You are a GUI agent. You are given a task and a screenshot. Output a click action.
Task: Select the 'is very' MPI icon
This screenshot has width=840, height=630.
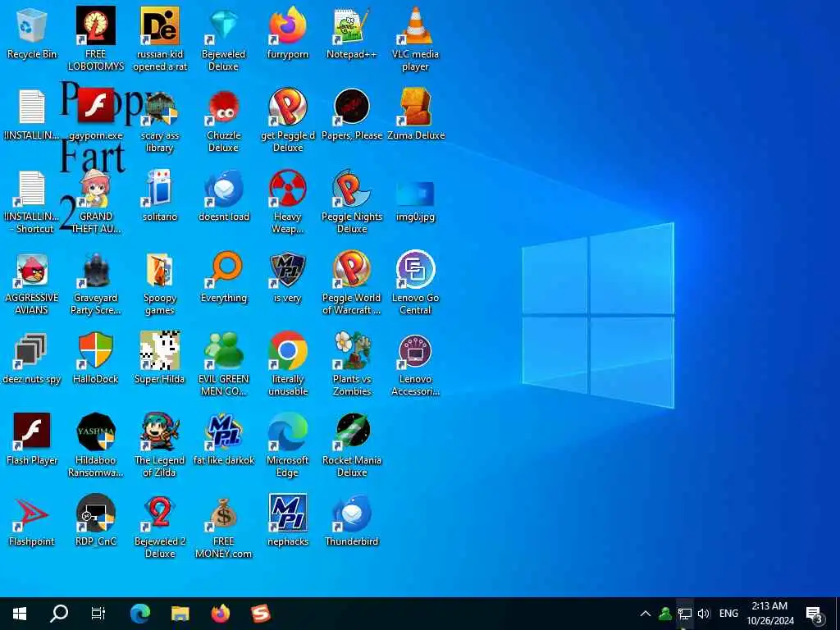click(288, 277)
